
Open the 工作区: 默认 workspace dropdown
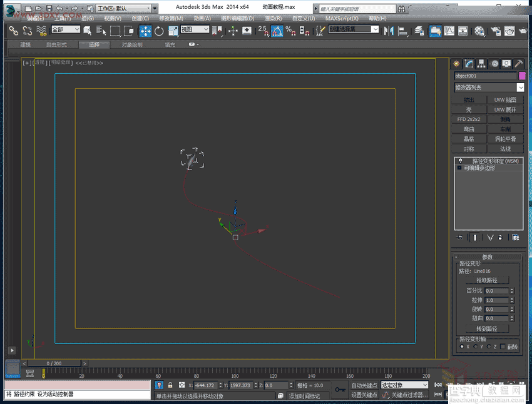pyautogui.click(x=123, y=8)
